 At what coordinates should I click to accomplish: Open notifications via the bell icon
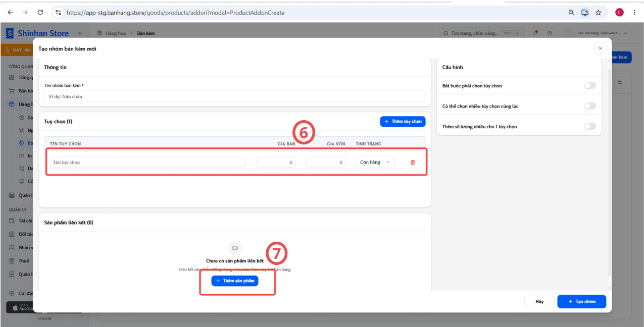pyautogui.click(x=535, y=33)
